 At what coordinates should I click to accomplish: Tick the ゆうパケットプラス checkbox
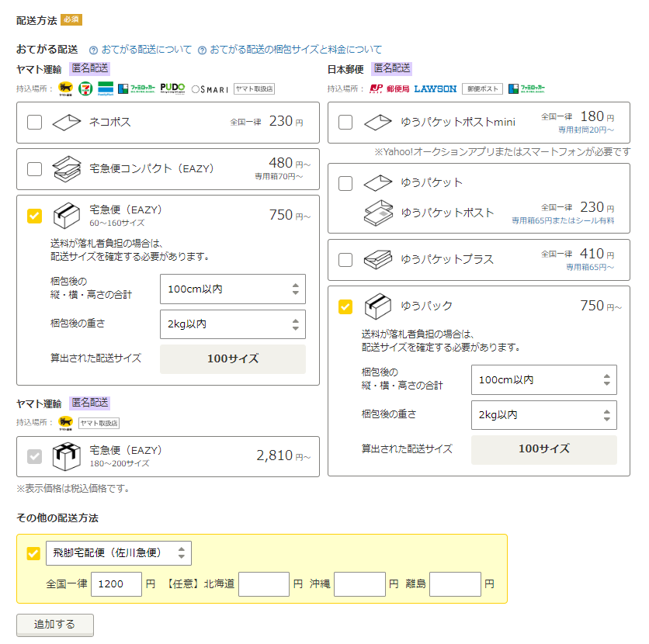coord(345,259)
